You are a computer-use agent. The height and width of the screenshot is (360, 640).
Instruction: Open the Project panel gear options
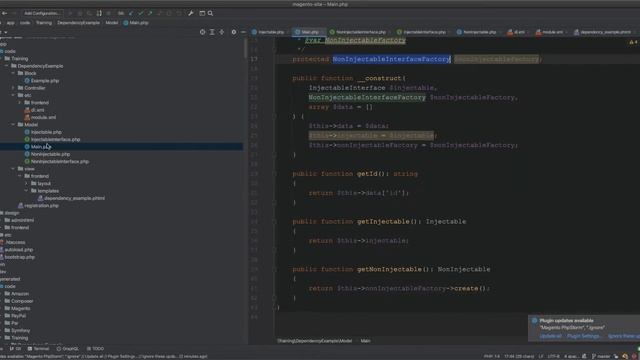pyautogui.click(x=234, y=32)
